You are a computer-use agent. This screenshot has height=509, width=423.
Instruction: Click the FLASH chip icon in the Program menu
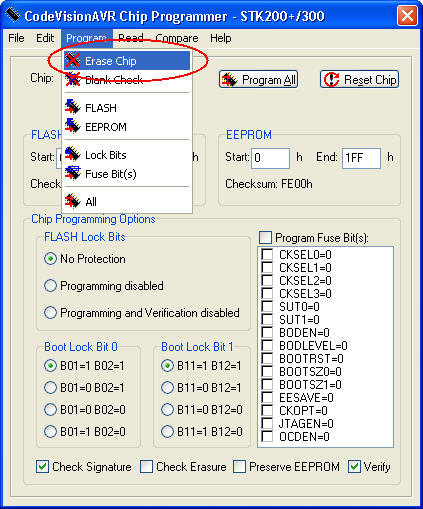(x=72, y=107)
